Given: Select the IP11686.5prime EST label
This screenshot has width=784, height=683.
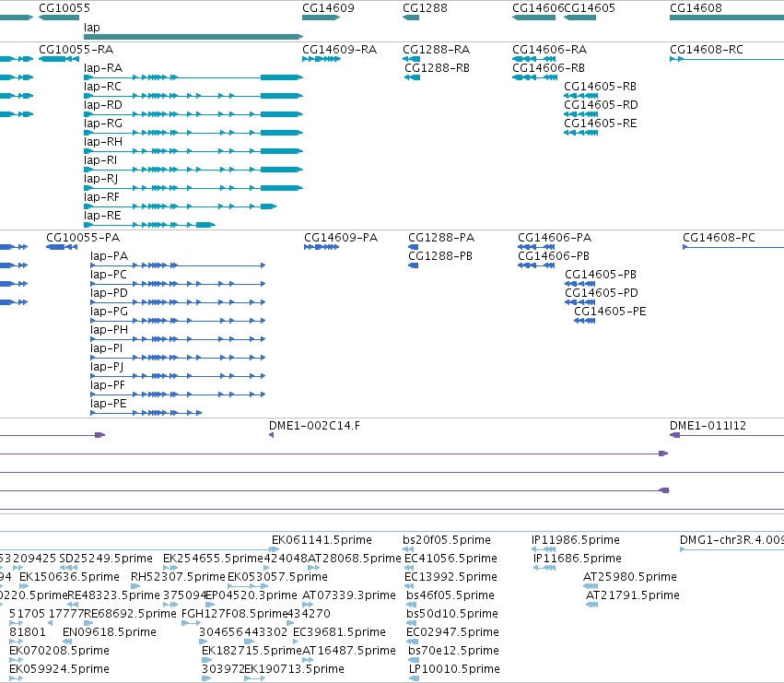Looking at the screenshot, I should pos(578,559).
